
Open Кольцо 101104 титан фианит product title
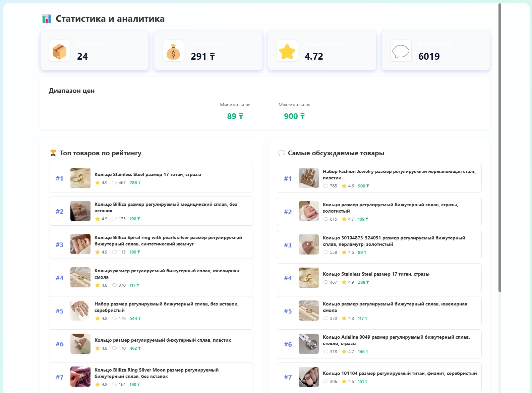pos(400,373)
